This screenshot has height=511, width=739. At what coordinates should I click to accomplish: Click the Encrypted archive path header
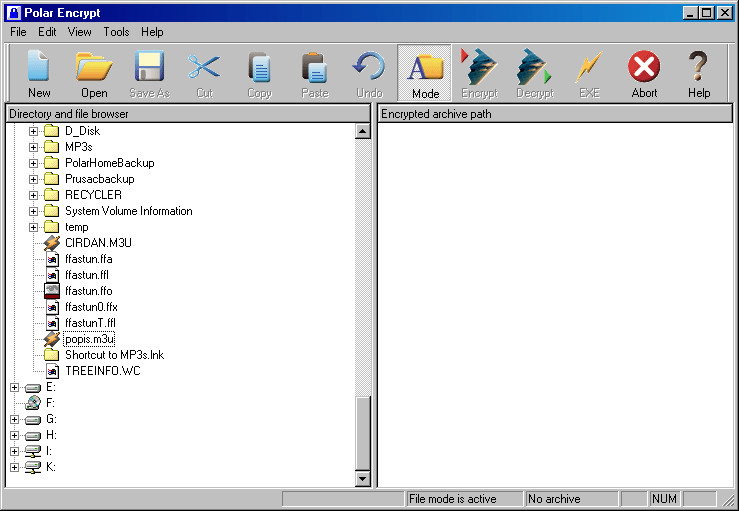pyautogui.click(x=555, y=114)
